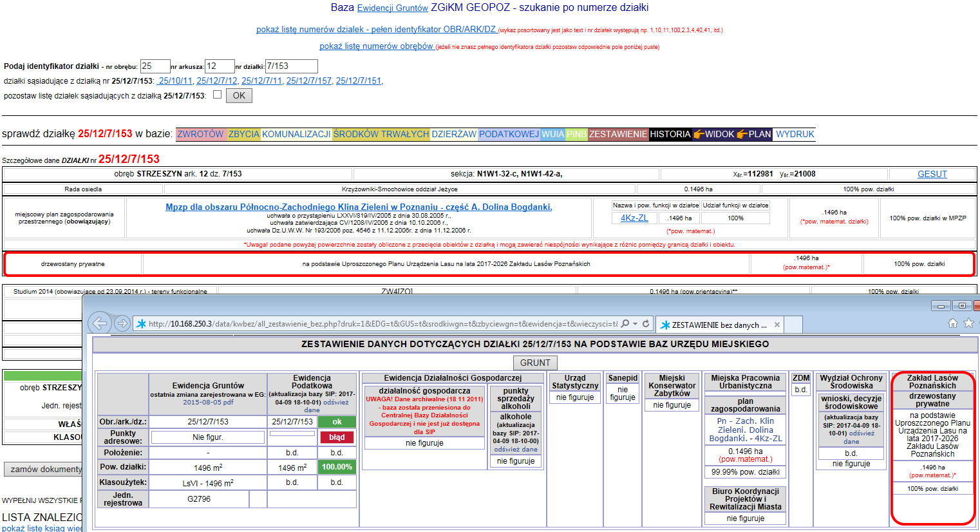Close the ZESTAWIENIE bez danych tab
Image resolution: width=980 pixels, height=532 pixels.
point(777,325)
